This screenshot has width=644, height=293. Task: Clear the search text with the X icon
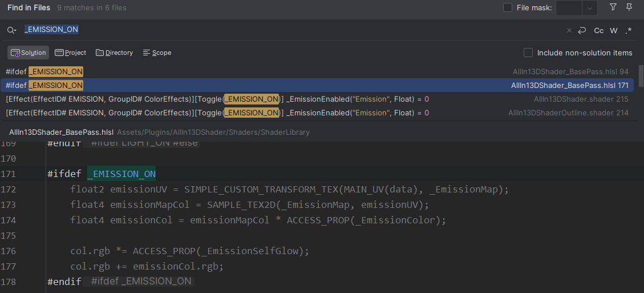point(569,30)
